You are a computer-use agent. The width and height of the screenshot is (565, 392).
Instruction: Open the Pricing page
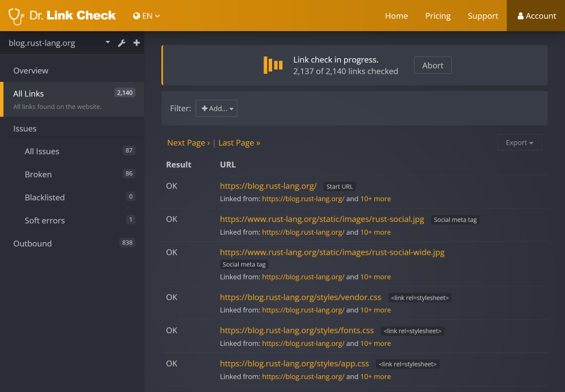pos(438,16)
